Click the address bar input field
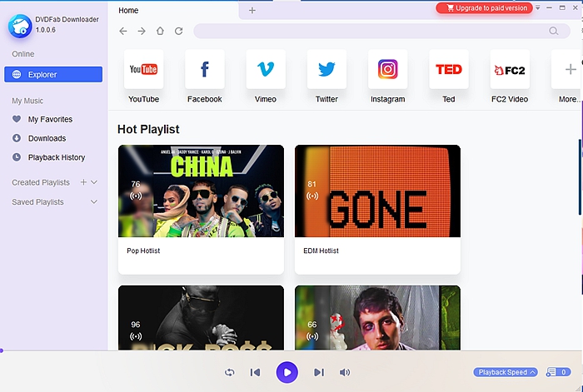Screen dimensions: 583x392 pyautogui.click(x=381, y=31)
